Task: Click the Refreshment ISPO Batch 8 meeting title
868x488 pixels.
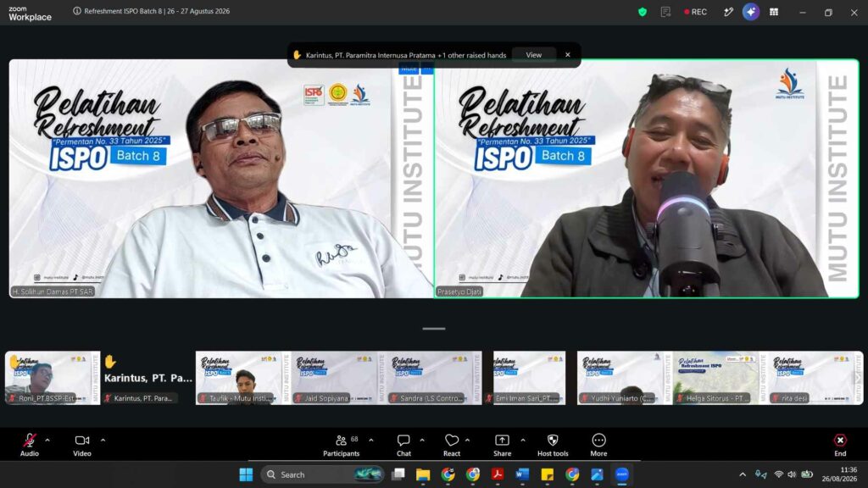Action: pos(157,11)
